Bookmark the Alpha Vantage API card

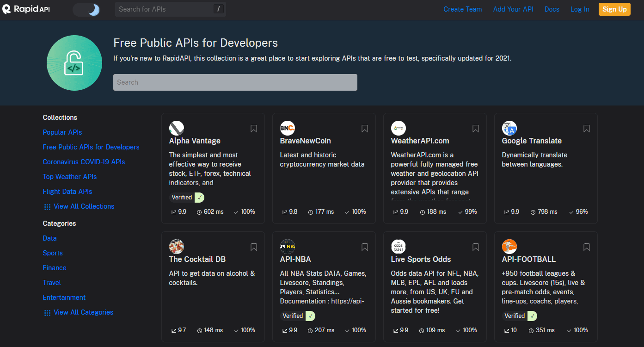click(254, 129)
